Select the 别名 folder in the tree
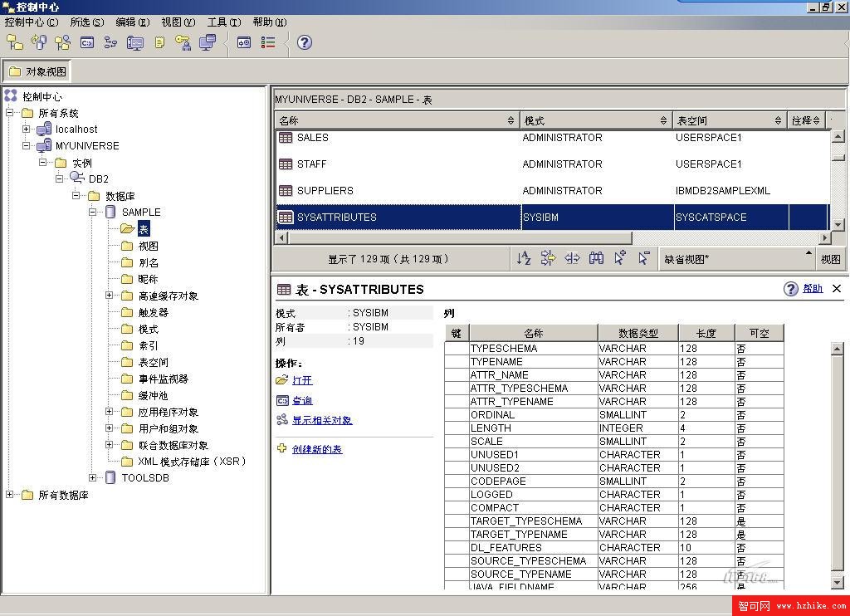Screen dimensions: 850x616 [148, 262]
